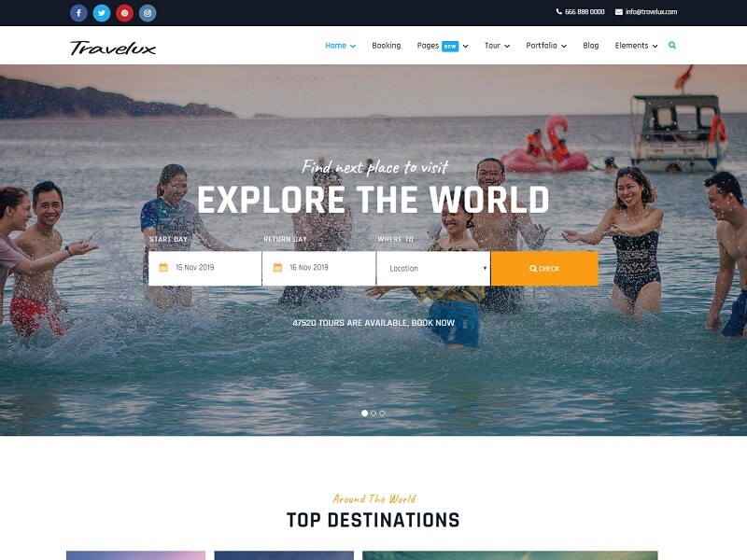Open the Blog menu item
This screenshot has width=747, height=560.
(591, 46)
